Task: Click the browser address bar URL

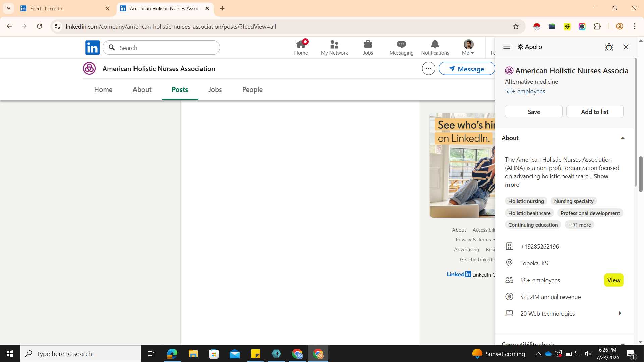Action: pos(171,26)
